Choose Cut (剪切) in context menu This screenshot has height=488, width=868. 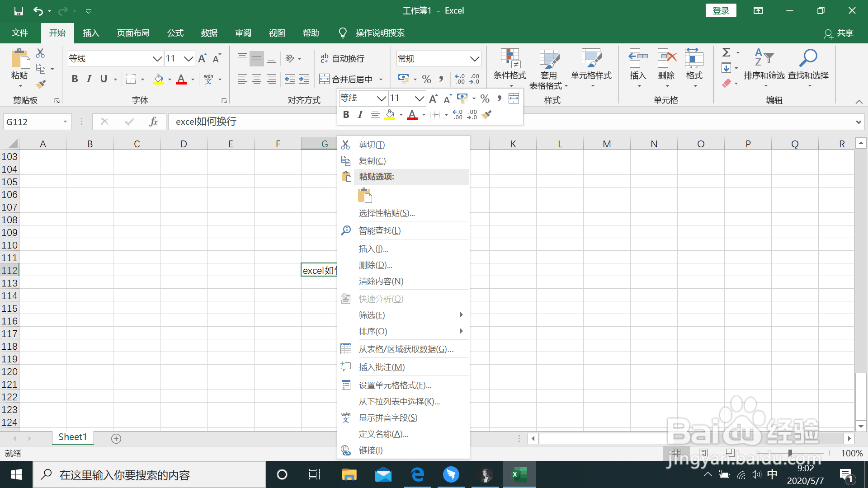coord(403,145)
